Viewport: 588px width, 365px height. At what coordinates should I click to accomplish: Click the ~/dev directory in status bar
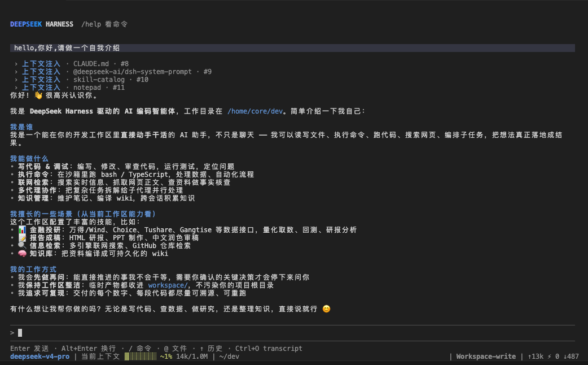pos(229,357)
